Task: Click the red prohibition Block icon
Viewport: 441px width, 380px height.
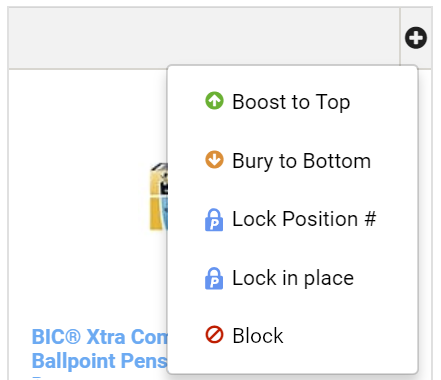Action: point(214,334)
